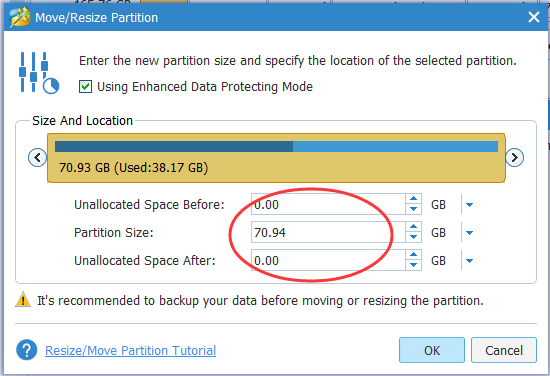
Task: Open unit dropdown for Unallocated Space After
Action: (469, 261)
